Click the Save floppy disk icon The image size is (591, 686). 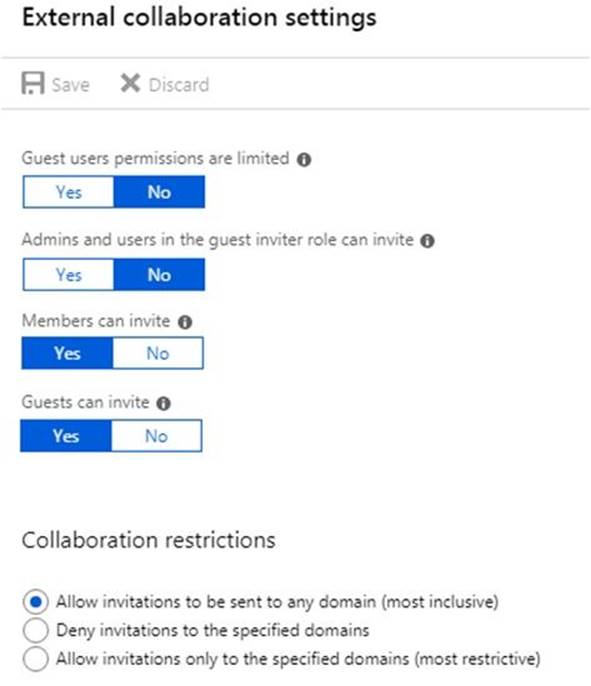[x=33, y=83]
